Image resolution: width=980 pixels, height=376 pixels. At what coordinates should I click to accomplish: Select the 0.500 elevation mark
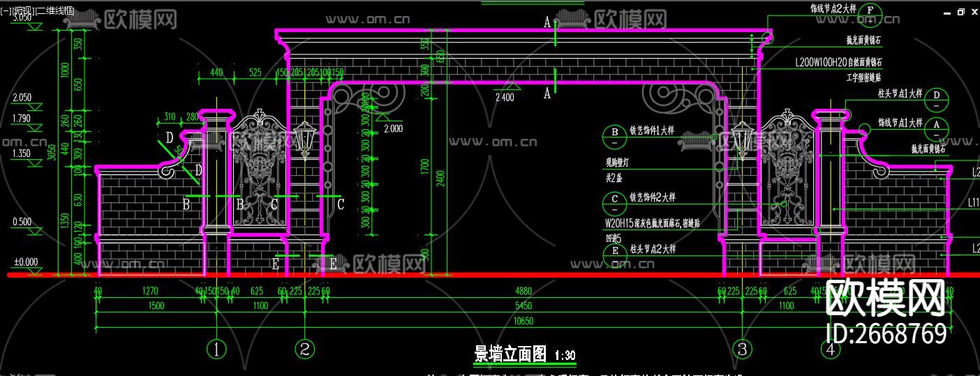[x=22, y=222]
